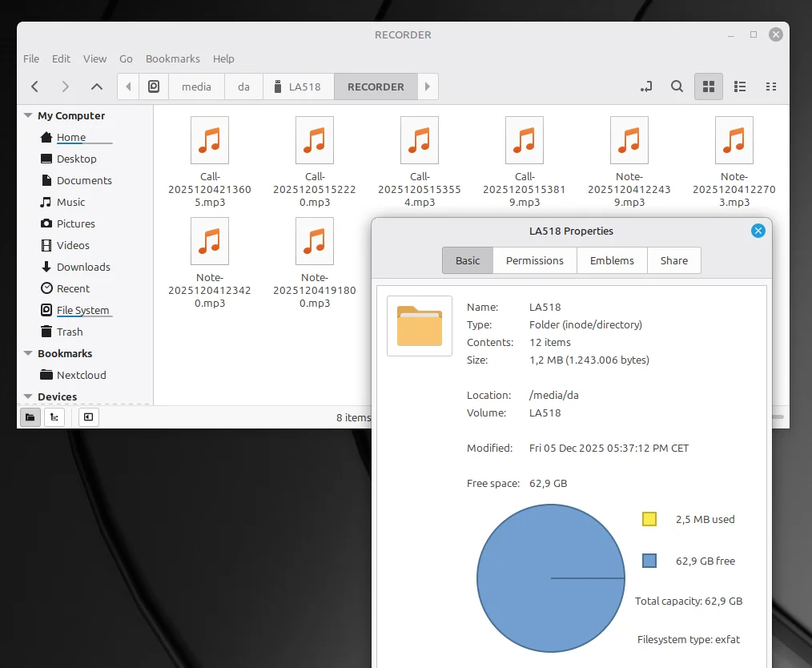The width and height of the screenshot is (812, 668).
Task: Click the yellow used-space color swatch
Action: click(x=649, y=519)
